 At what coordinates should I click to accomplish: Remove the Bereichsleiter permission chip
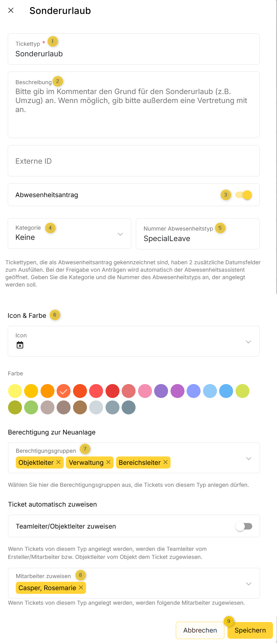[x=166, y=462]
